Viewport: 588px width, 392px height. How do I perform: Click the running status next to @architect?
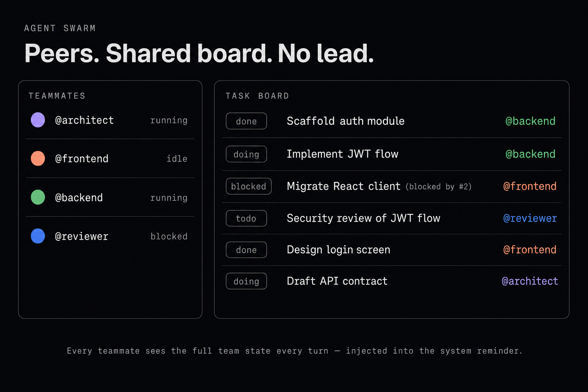click(169, 121)
